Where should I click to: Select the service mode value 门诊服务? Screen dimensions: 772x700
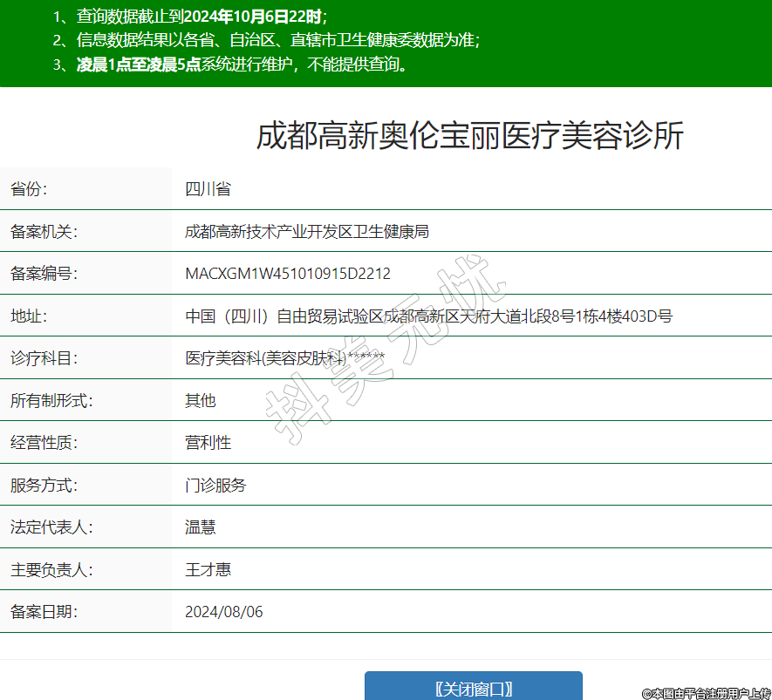point(215,486)
